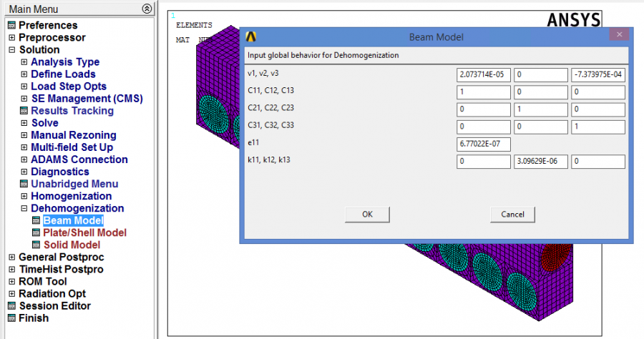The width and height of the screenshot is (644, 339).
Task: Expand the Multi-field Set Up node
Action: tap(24, 147)
